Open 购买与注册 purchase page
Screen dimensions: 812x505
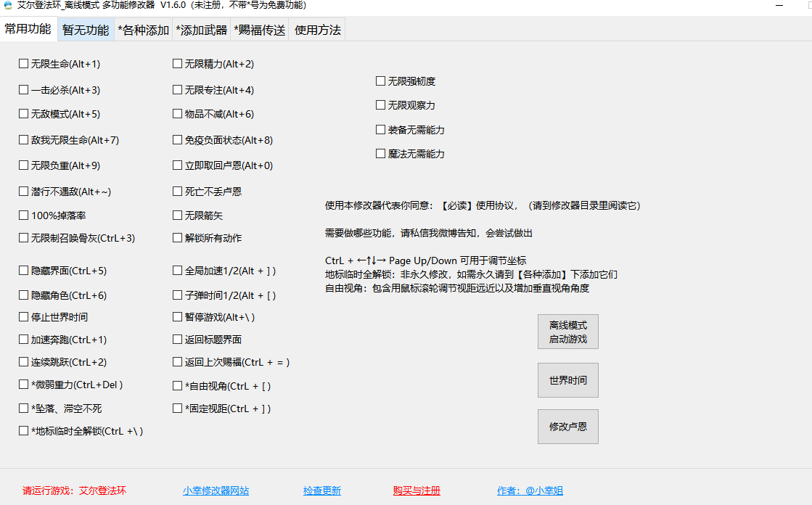click(417, 490)
